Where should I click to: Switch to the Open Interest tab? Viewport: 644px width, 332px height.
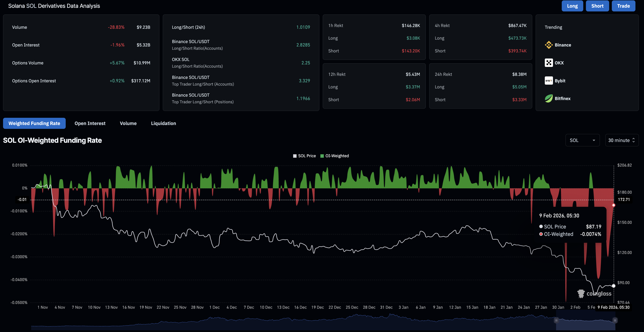[x=90, y=123]
